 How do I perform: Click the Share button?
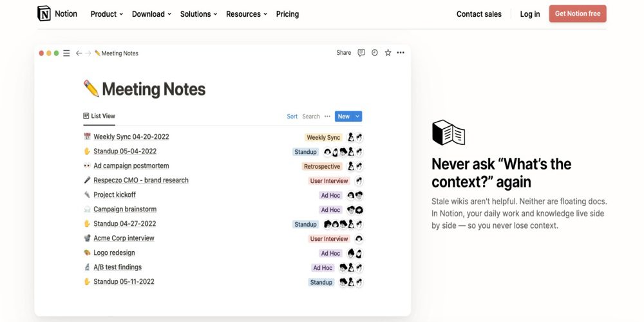tap(344, 53)
